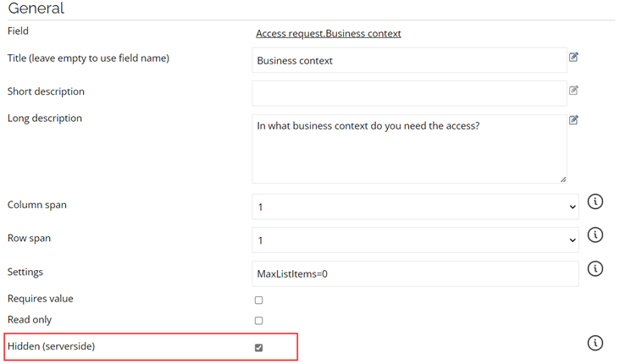620x364 pixels.
Task: Click the edit icon beside Long description
Action: tap(573, 119)
